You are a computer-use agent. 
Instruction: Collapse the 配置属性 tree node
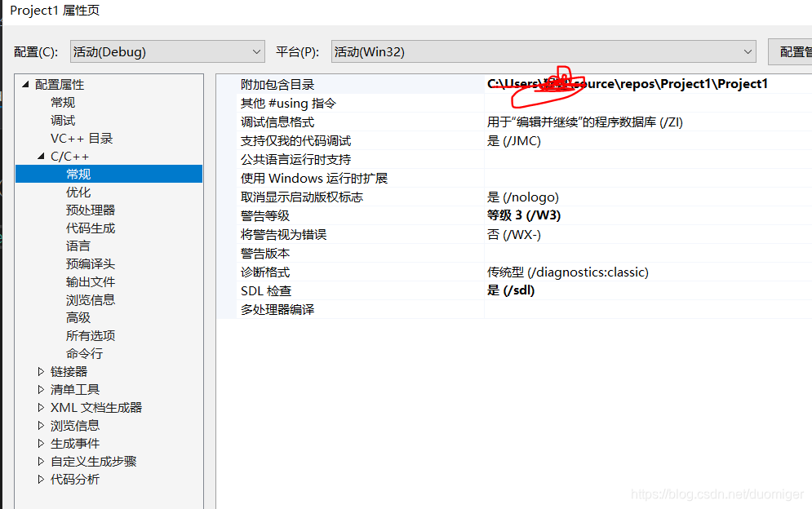[x=25, y=84]
